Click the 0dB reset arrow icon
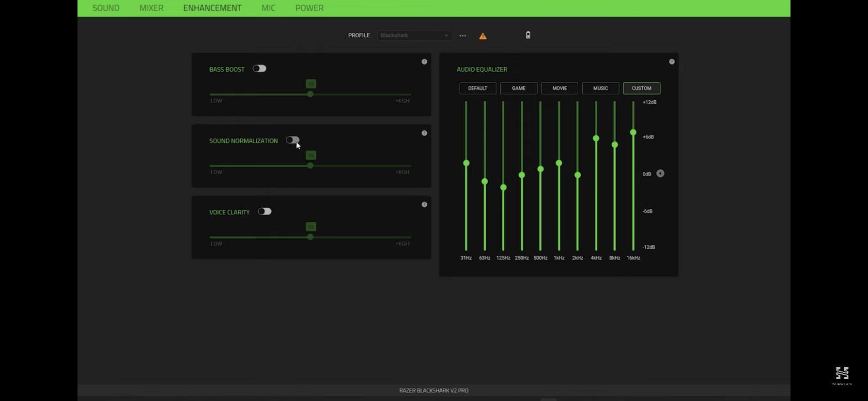Viewport: 868px width, 401px height. [x=660, y=173]
